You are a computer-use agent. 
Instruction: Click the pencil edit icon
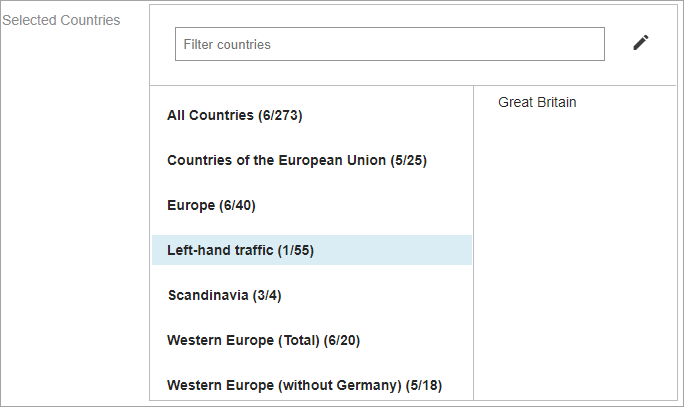point(641,43)
